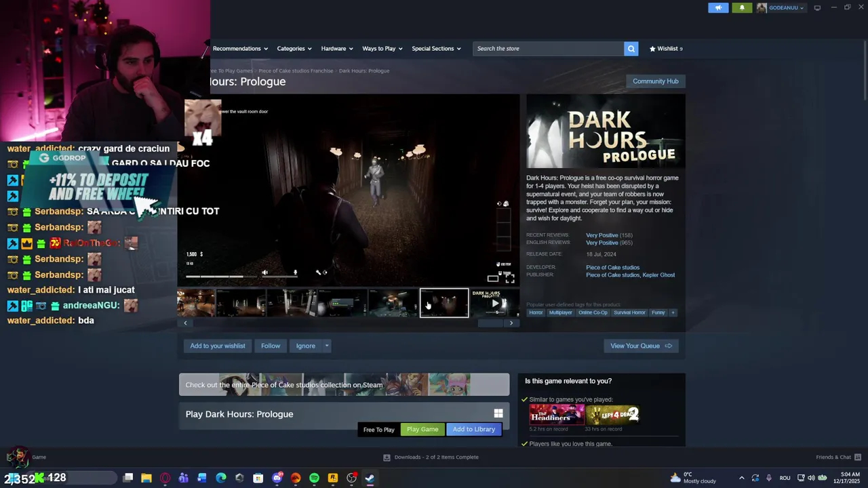This screenshot has height=488, width=868.
Task: Show hidden system tray icons
Action: pyautogui.click(x=741, y=478)
